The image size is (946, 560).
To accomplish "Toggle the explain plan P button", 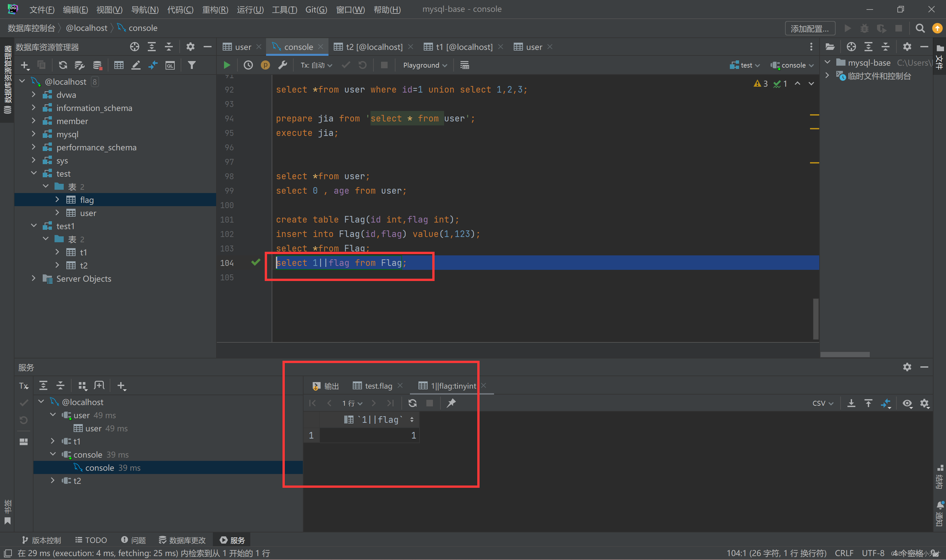I will point(265,65).
